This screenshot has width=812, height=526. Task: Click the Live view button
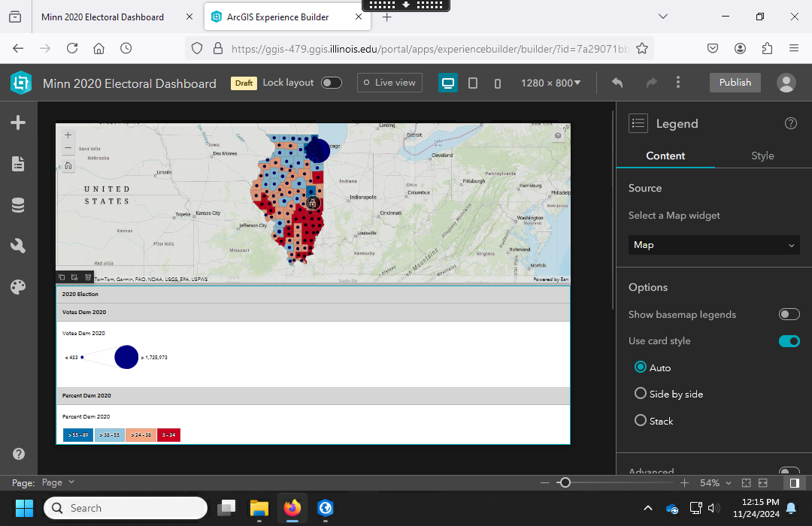click(x=389, y=83)
